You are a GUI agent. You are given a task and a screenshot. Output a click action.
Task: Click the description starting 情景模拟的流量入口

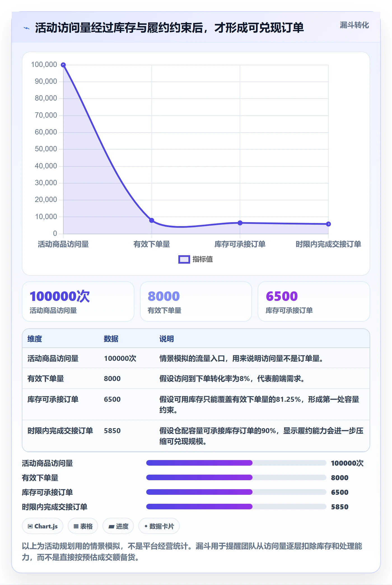[x=241, y=359]
